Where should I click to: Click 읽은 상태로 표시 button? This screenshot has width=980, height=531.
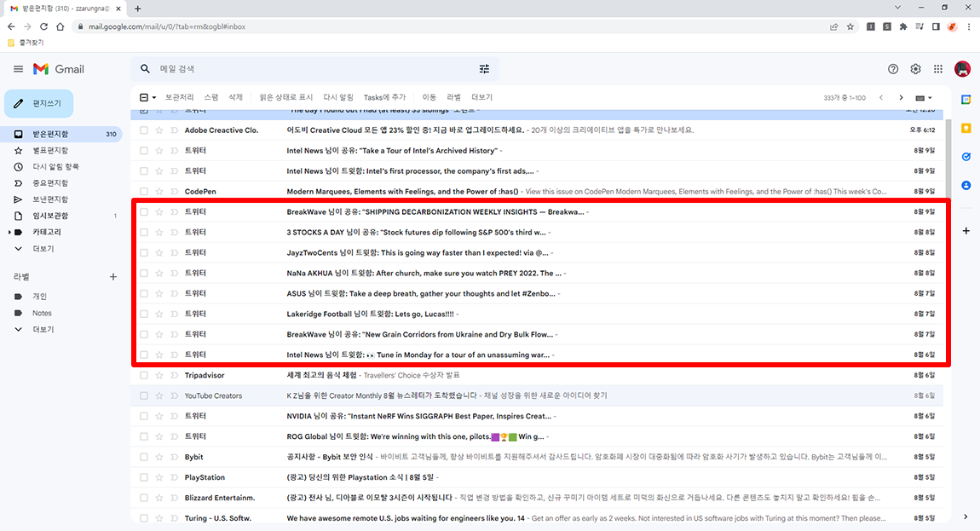285,97
